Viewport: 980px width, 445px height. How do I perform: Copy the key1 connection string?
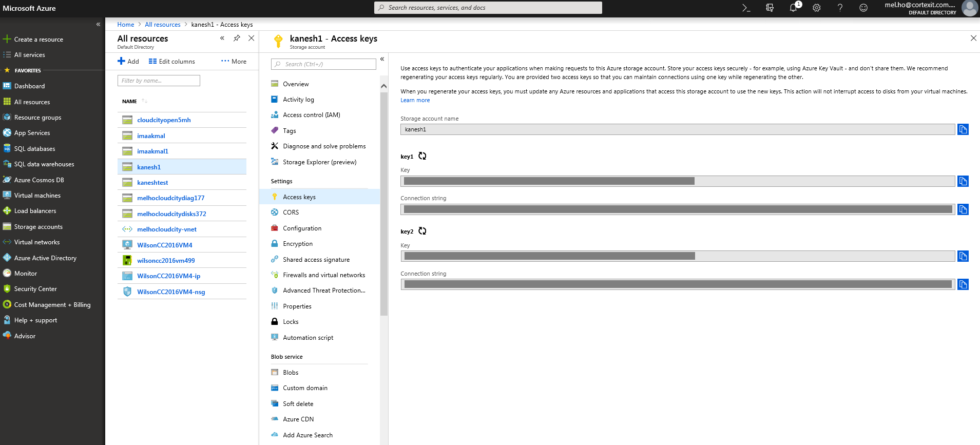click(963, 209)
